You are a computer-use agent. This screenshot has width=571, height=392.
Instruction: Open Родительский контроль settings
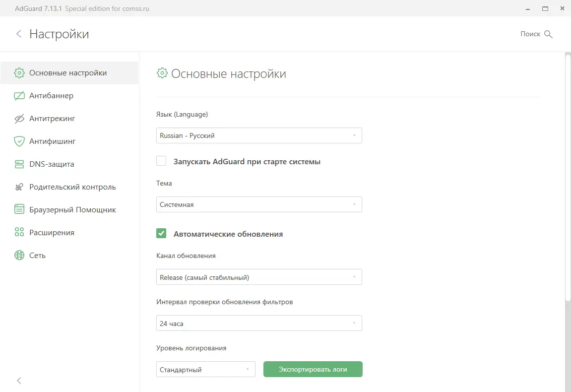pos(66,187)
